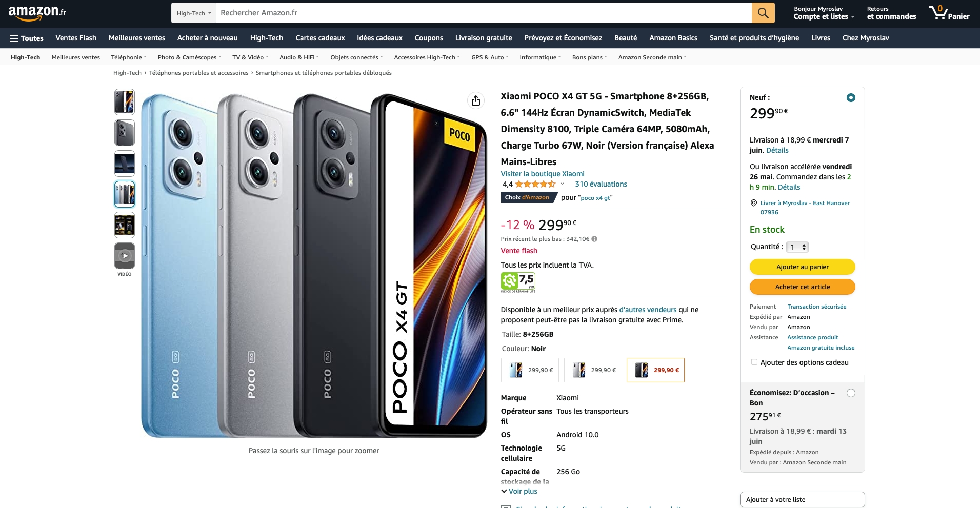This screenshot has height=508, width=980.
Task: Open the Quantité dropdown
Action: tap(797, 247)
